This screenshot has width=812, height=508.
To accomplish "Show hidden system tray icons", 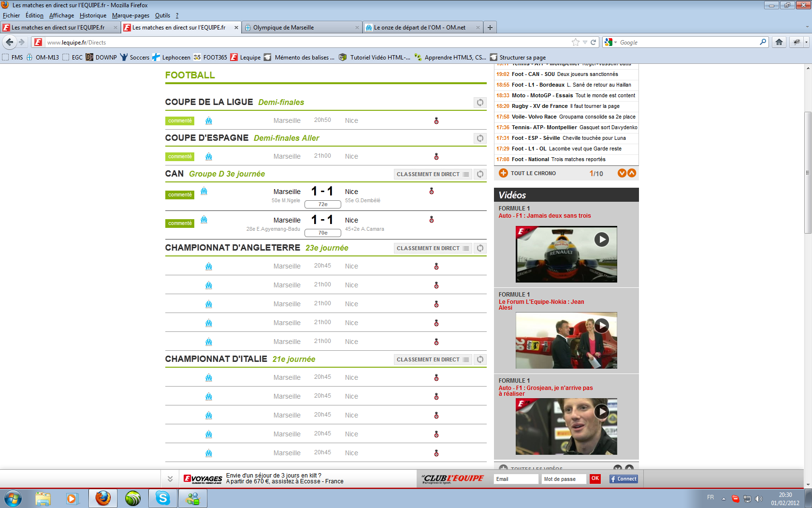I will [724, 498].
